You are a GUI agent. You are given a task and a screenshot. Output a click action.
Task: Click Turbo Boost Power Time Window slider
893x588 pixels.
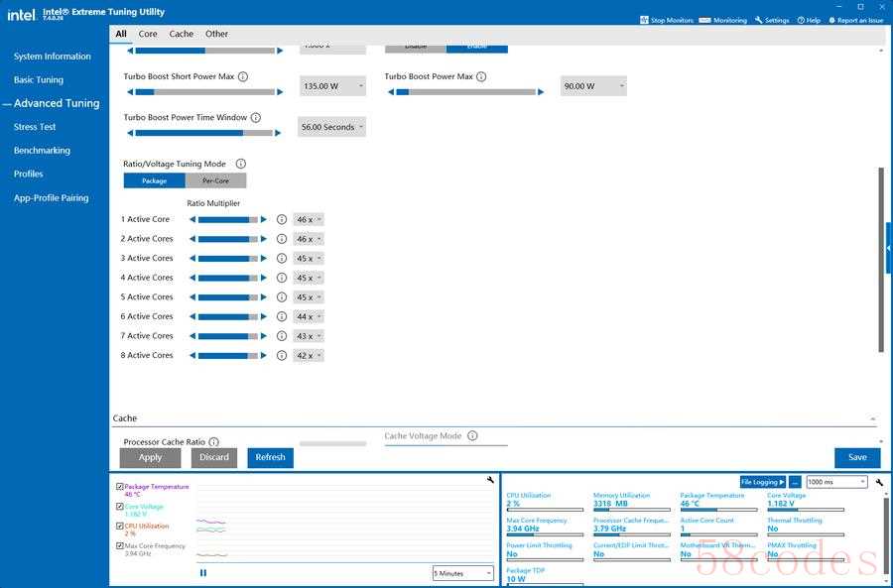pos(203,133)
